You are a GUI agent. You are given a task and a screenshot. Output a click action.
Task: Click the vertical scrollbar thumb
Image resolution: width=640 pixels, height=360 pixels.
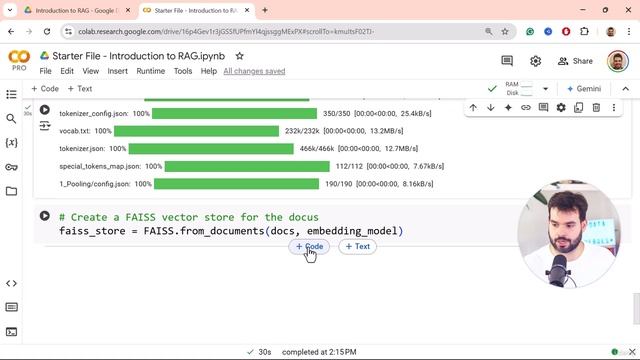coord(636,308)
